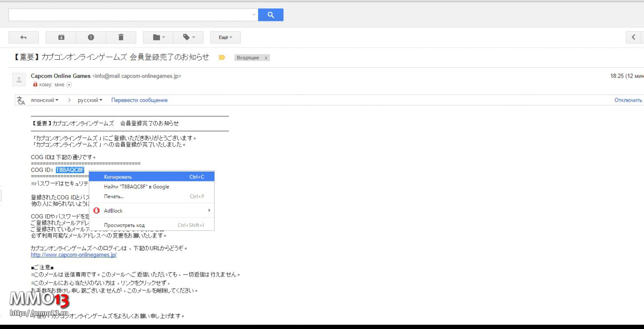Viewport: 644px width, 329px height.
Task: Click the sender avatar placeholder
Action: pos(19,80)
